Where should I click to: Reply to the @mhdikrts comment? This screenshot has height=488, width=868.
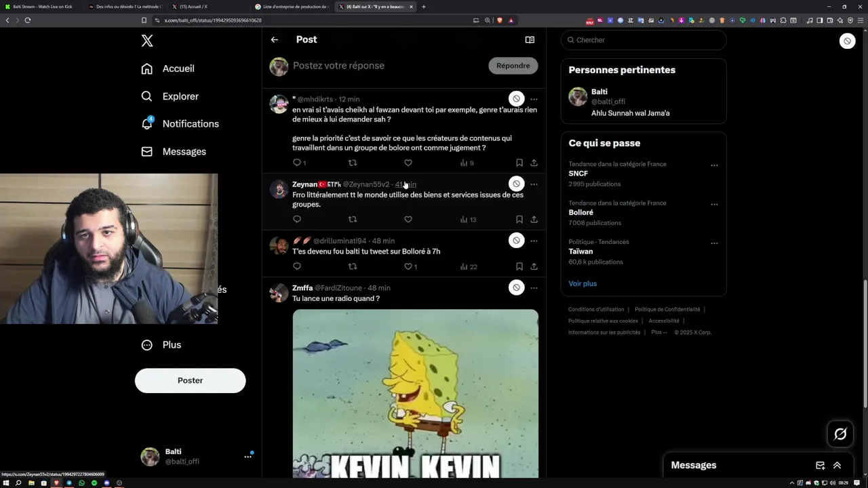pyautogui.click(x=296, y=163)
